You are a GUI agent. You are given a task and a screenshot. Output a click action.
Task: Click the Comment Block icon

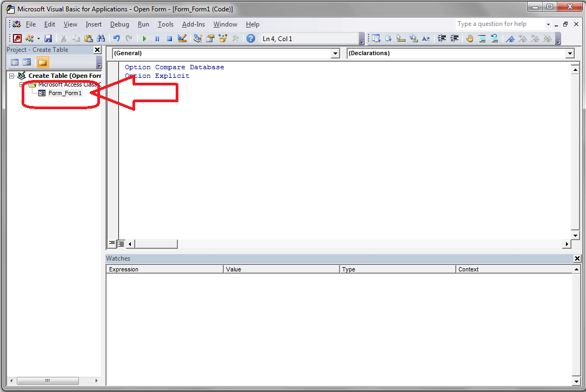482,38
